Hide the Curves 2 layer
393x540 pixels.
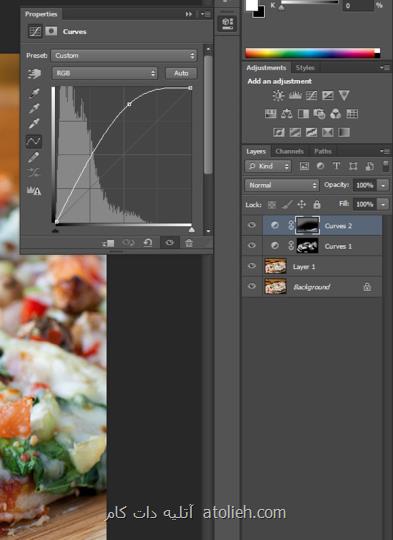(252, 226)
